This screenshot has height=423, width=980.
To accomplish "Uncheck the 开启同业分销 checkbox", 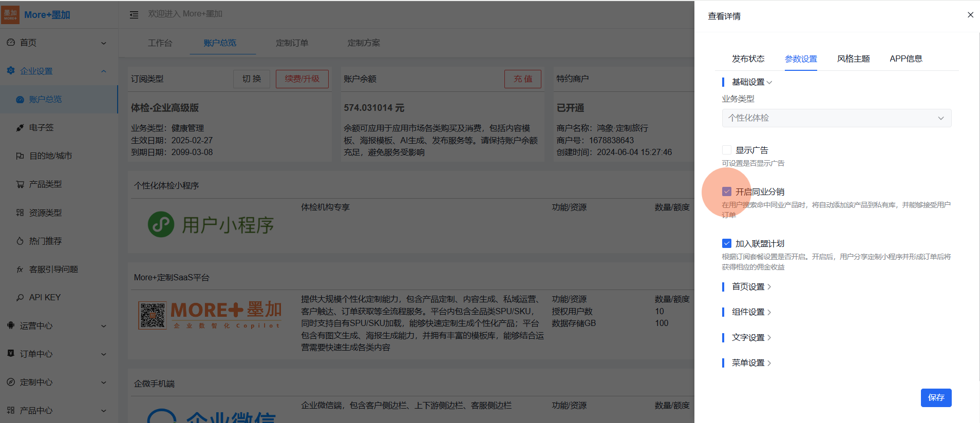I will 727,191.
